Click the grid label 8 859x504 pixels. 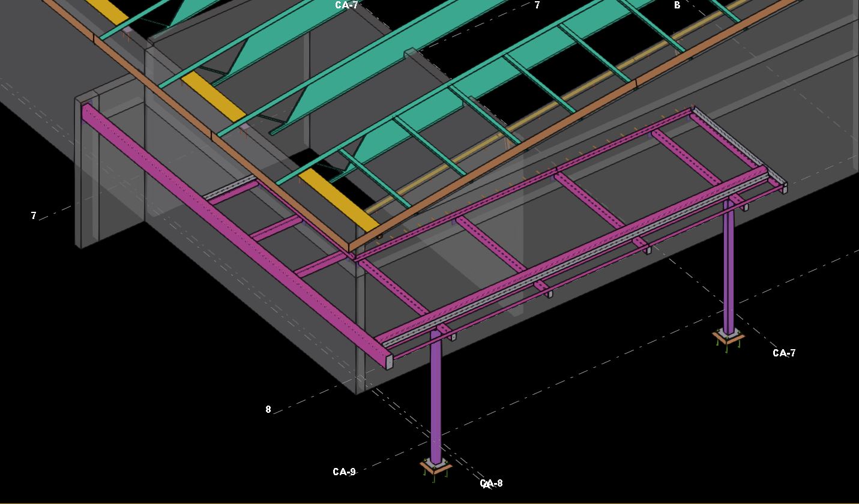pos(268,410)
